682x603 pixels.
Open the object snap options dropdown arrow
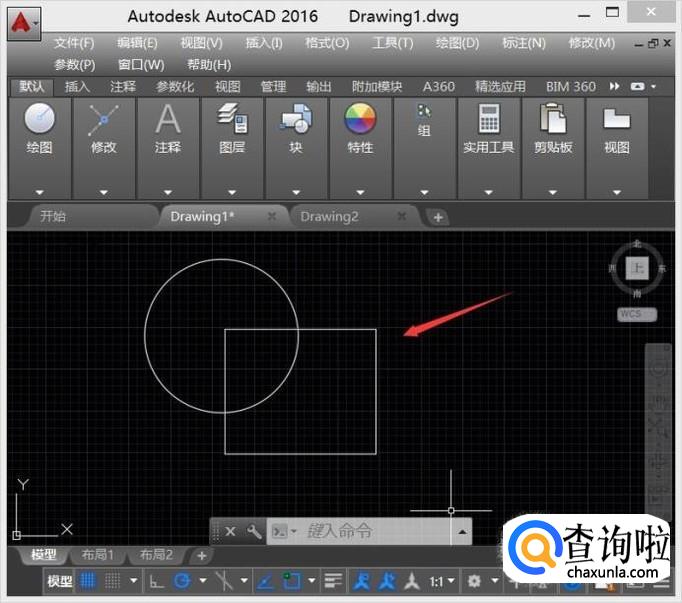pos(311,580)
